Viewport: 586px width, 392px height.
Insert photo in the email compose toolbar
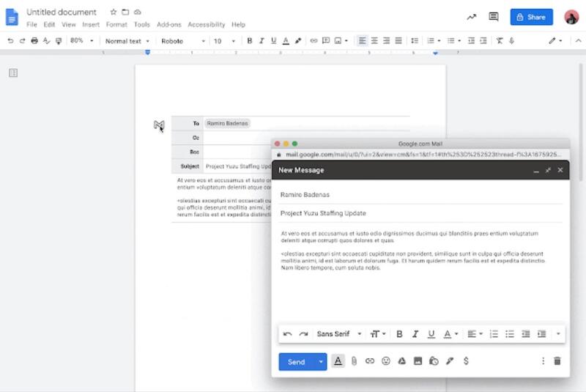pos(418,361)
